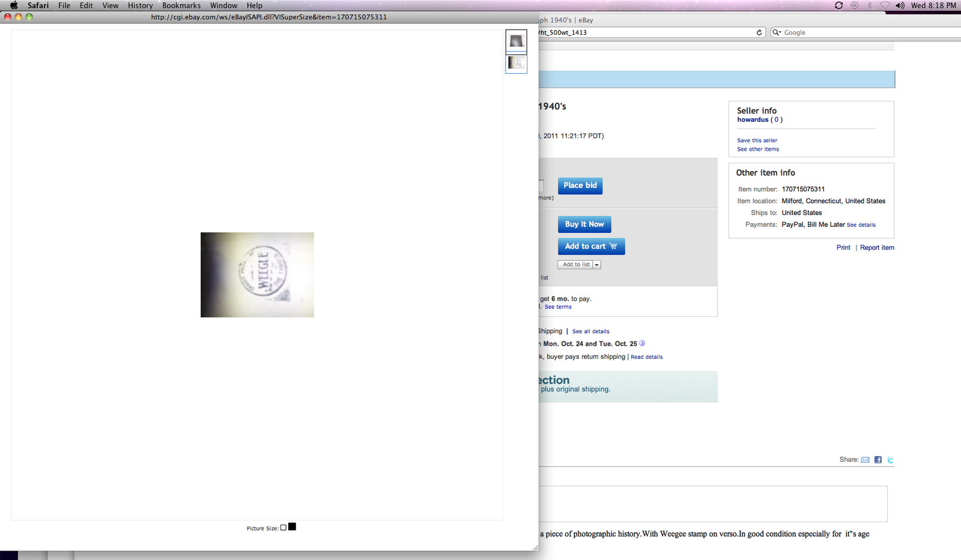
Task: Select the first photo thumbnail
Action: coord(516,41)
